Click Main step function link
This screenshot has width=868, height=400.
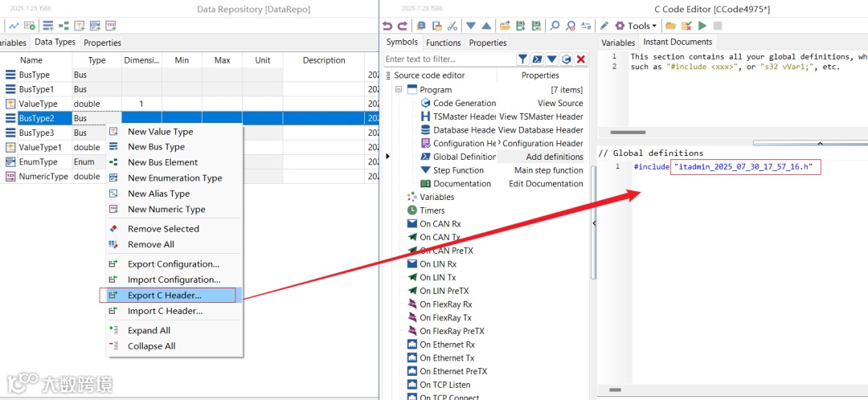click(x=549, y=170)
